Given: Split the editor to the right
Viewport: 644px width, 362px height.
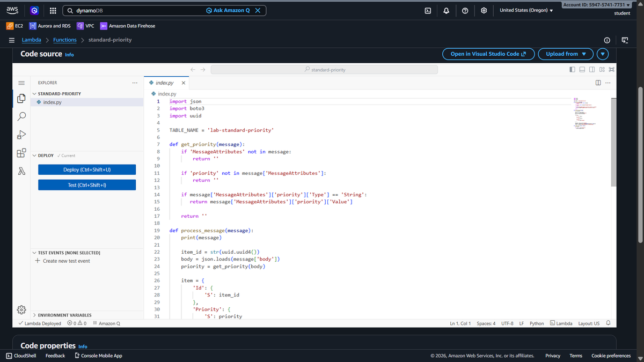Looking at the screenshot, I should [598, 83].
